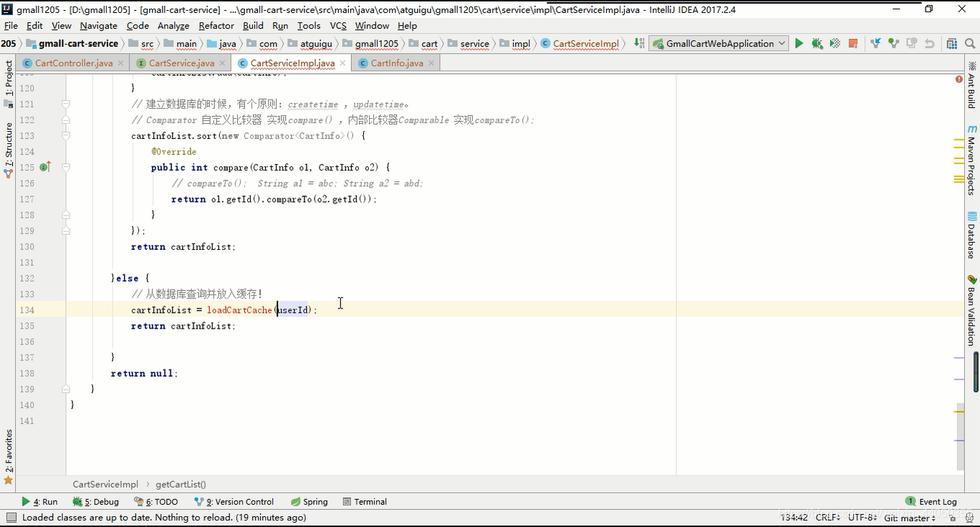Open the Event Log
The image size is (980, 527).
click(931, 501)
